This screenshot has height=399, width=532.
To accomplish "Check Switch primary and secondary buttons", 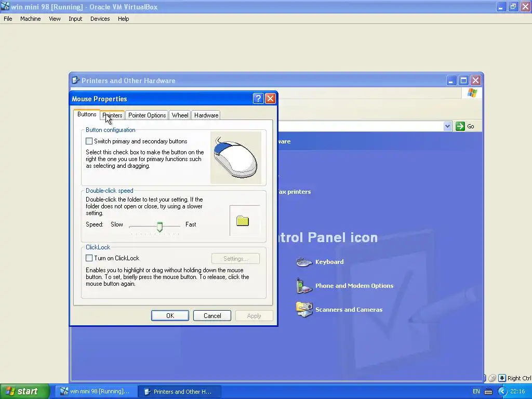I will (89, 141).
